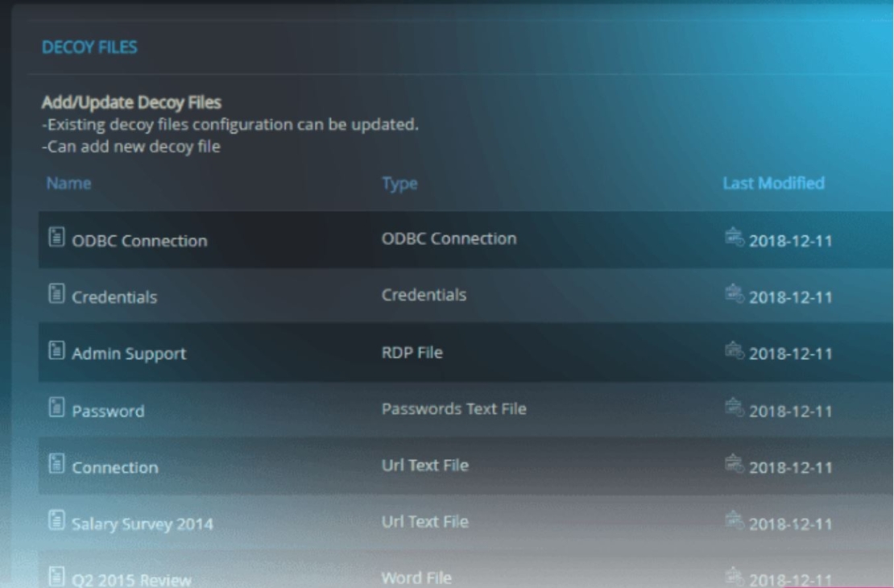Image resolution: width=894 pixels, height=588 pixels.
Task: Click the calendar icon on the Credentials row
Action: 737,294
